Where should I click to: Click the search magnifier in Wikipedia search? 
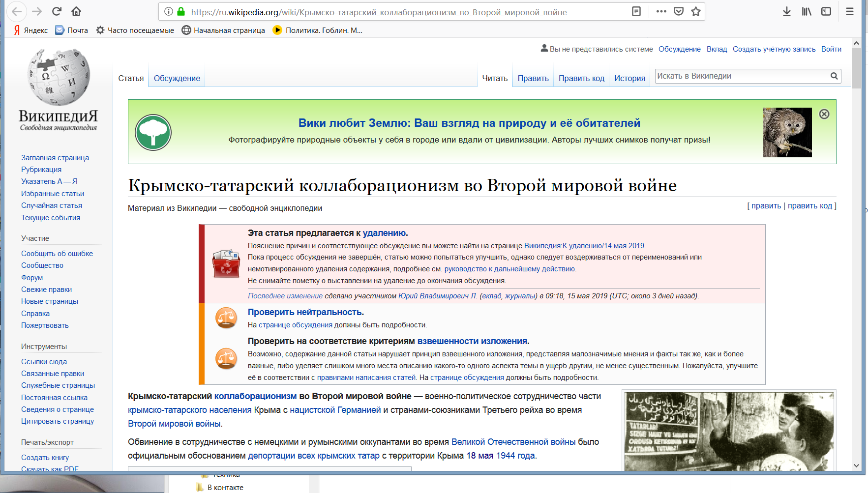834,76
